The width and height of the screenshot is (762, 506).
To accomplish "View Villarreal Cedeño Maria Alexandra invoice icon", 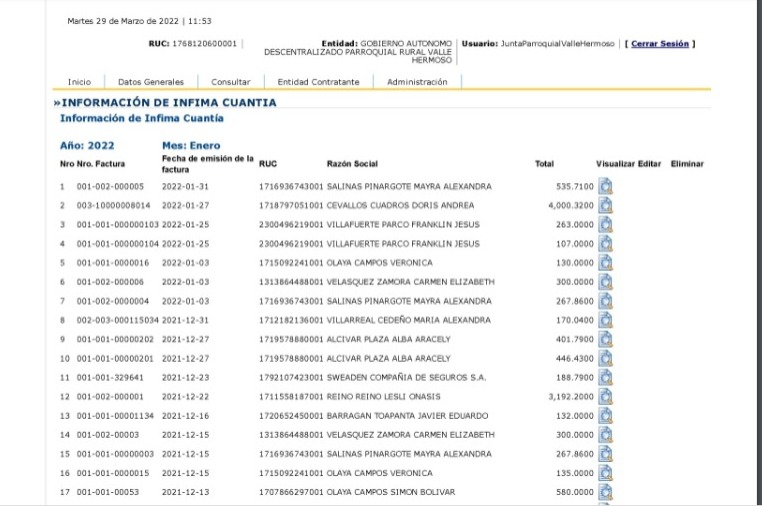I will tap(605, 320).
